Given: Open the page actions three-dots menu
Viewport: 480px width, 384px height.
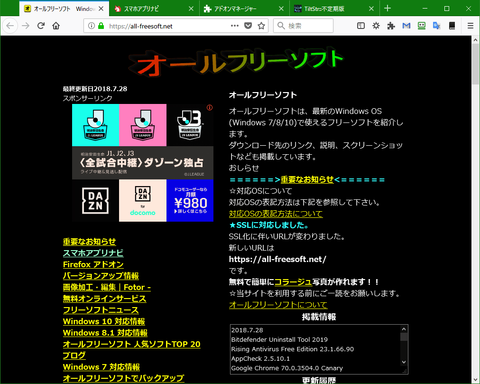Looking at the screenshot, I should [x=235, y=26].
